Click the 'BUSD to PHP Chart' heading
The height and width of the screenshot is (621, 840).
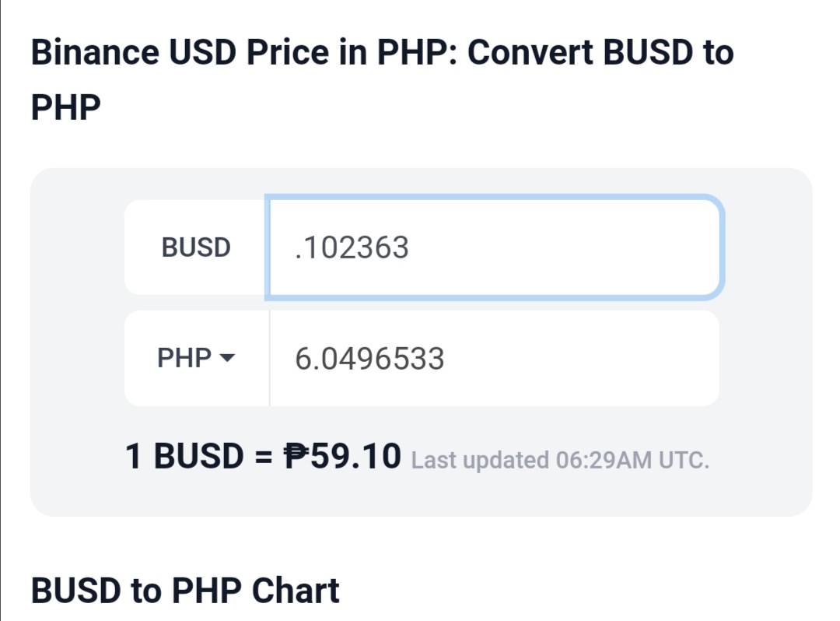click(x=185, y=591)
